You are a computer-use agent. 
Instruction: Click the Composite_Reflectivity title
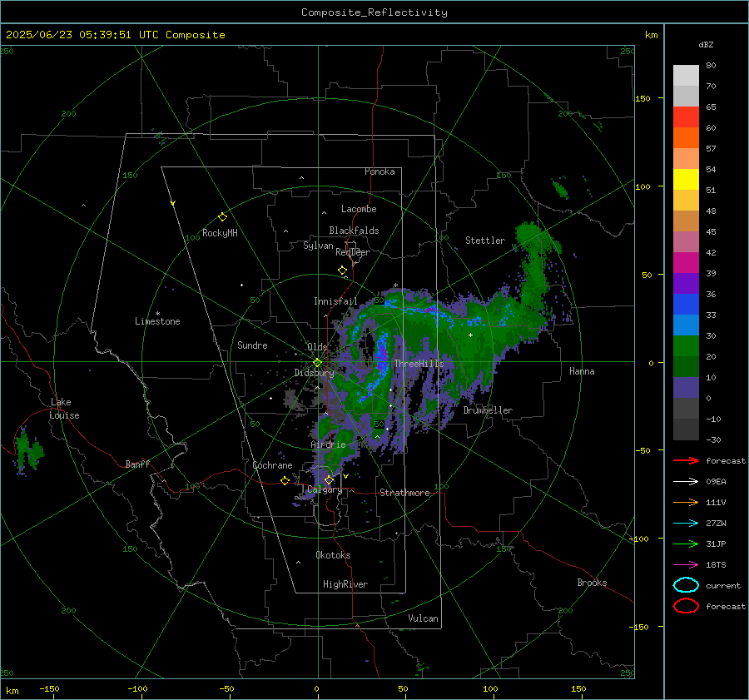tap(374, 12)
